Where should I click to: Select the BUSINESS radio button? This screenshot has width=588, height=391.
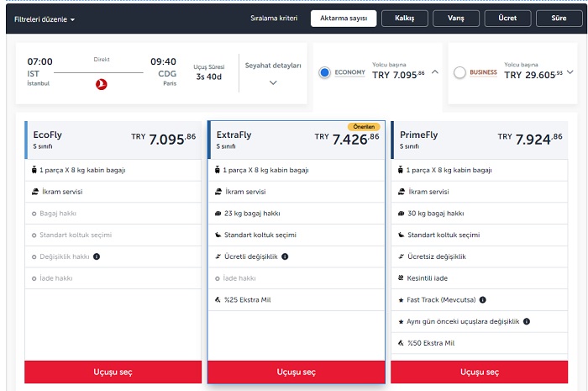(459, 72)
